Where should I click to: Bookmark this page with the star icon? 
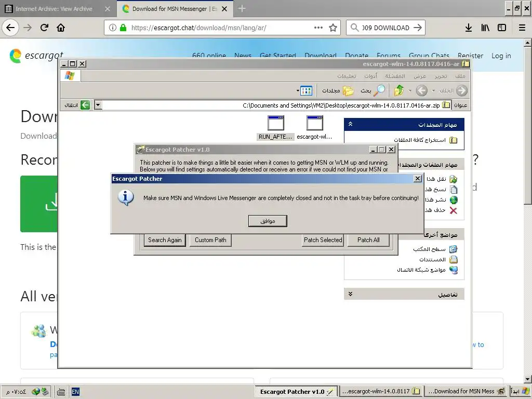[x=333, y=28]
